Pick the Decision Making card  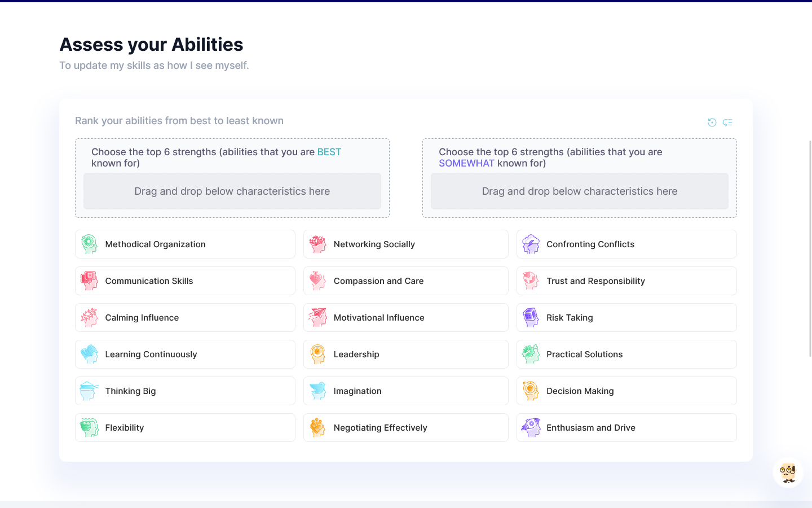pyautogui.click(x=626, y=391)
